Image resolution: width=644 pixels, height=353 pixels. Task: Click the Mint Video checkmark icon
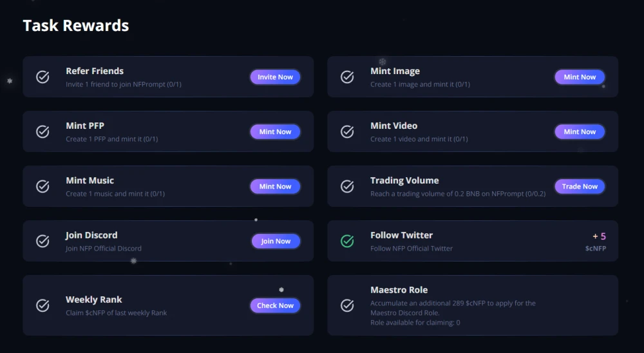pyautogui.click(x=347, y=131)
